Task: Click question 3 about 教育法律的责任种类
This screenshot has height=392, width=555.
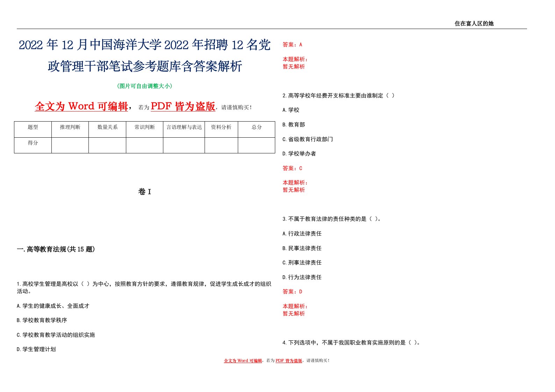Action: [x=332, y=219]
